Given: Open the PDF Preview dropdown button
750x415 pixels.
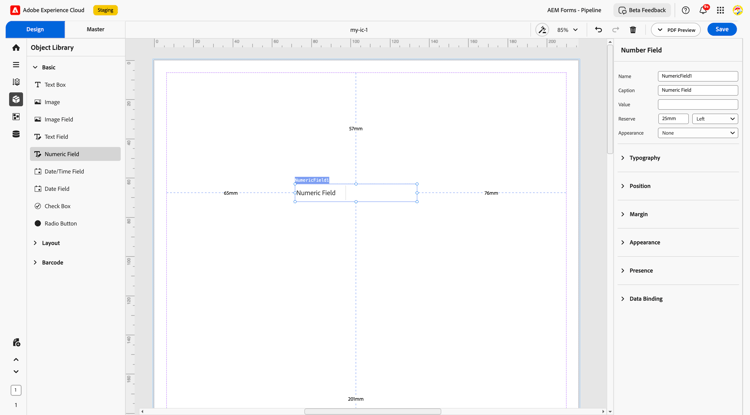Looking at the screenshot, I should (x=676, y=30).
